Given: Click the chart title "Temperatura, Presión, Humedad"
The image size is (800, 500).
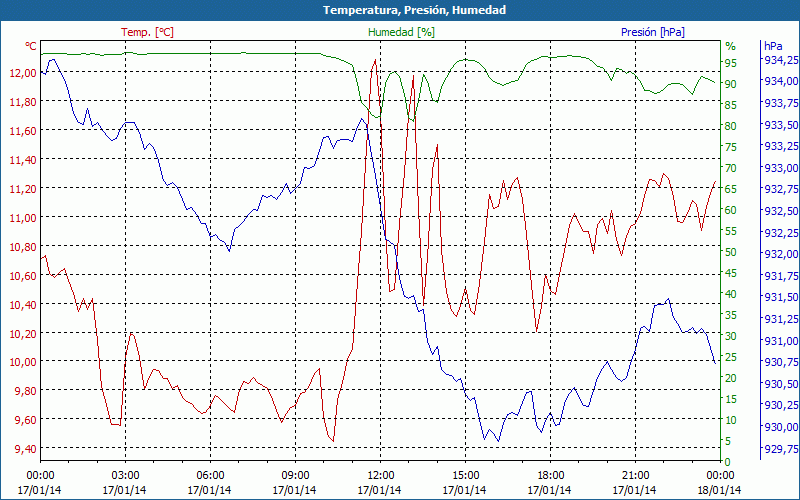Looking at the screenshot, I should (x=414, y=10).
